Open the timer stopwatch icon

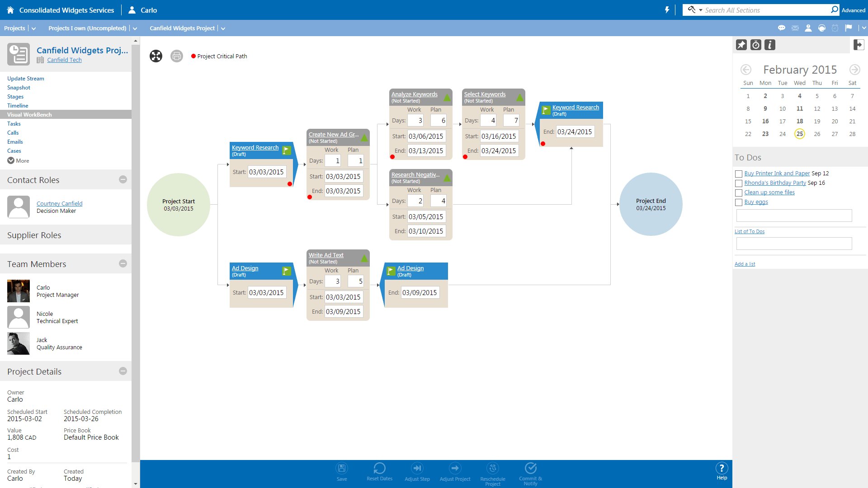(756, 45)
